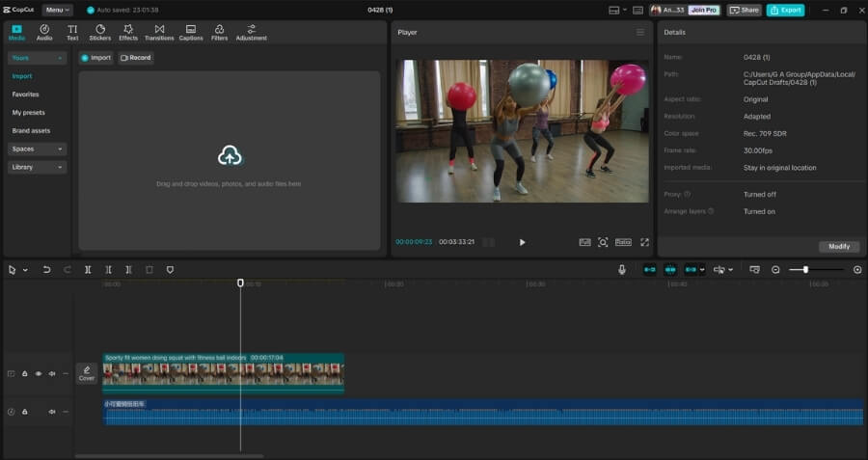Open the Filters panel icon
Image resolution: width=868 pixels, height=460 pixels.
click(219, 33)
